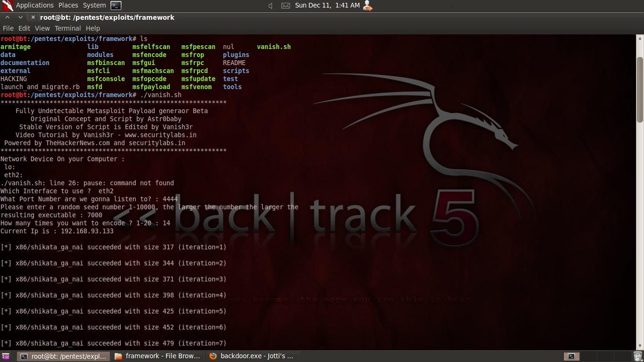
Task: Click the date and time clock
Action: (327, 6)
